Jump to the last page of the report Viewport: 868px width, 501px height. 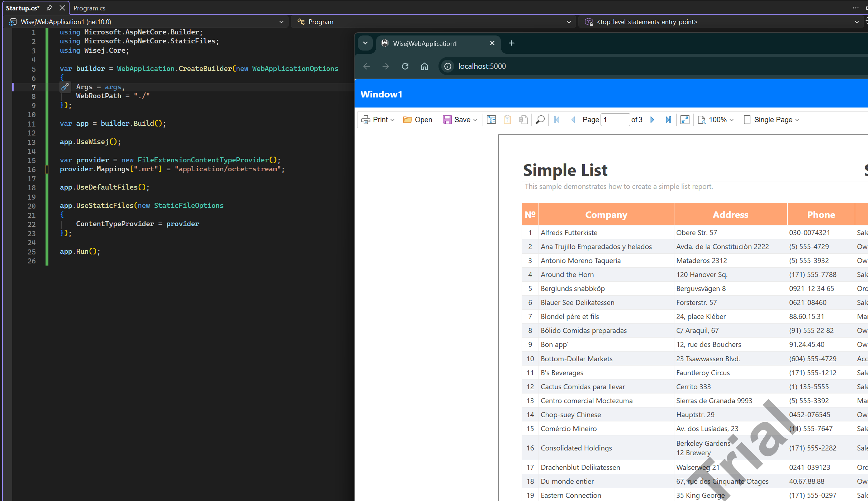(x=668, y=119)
